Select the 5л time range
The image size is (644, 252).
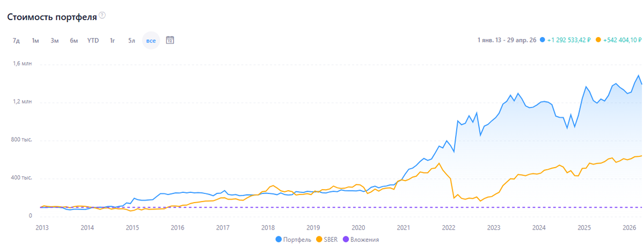[x=131, y=40]
